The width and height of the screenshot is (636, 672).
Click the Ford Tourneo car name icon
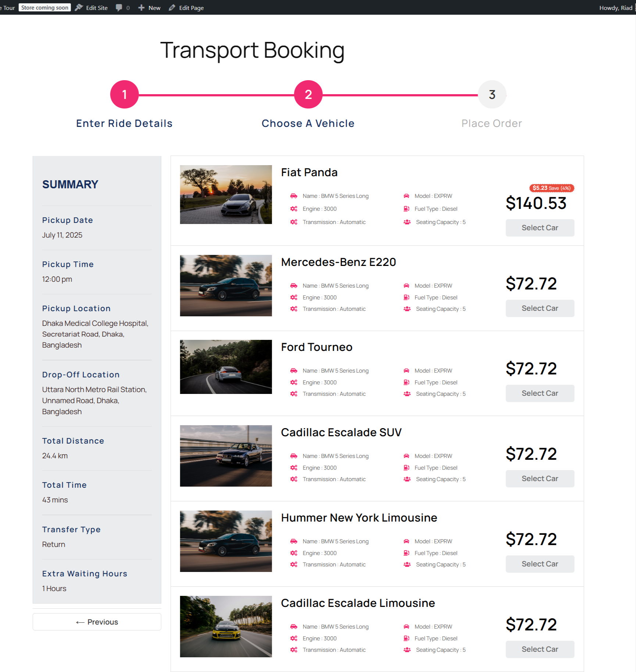294,371
